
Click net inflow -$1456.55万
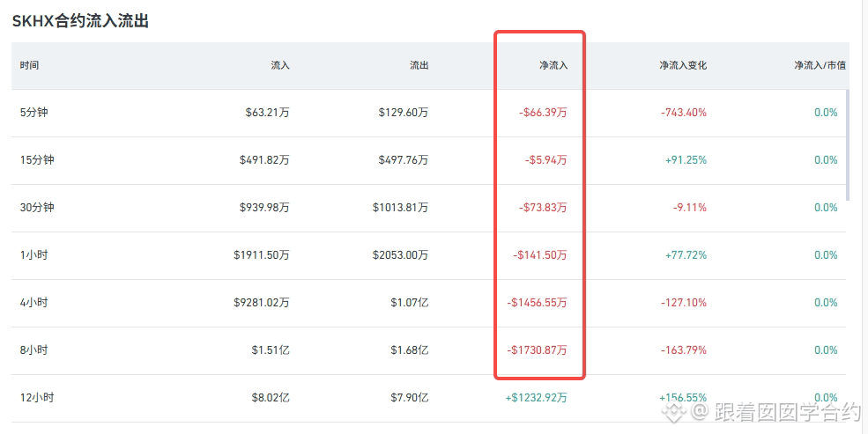(x=538, y=303)
